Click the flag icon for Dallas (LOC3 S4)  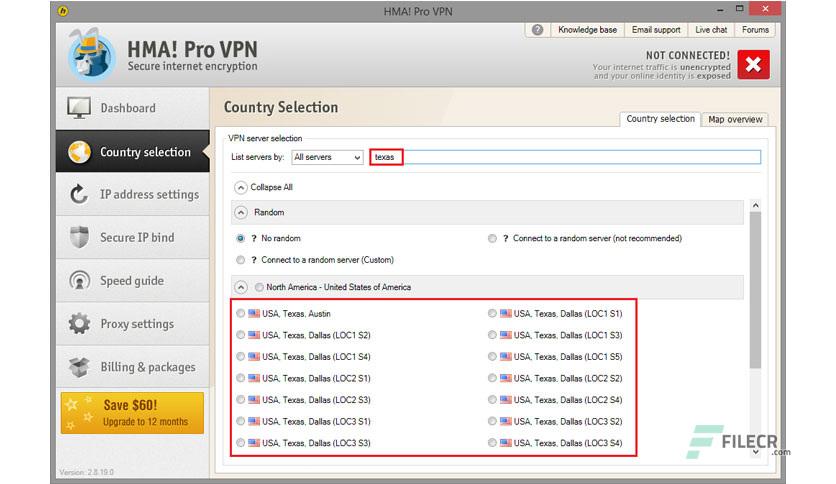coord(505,442)
